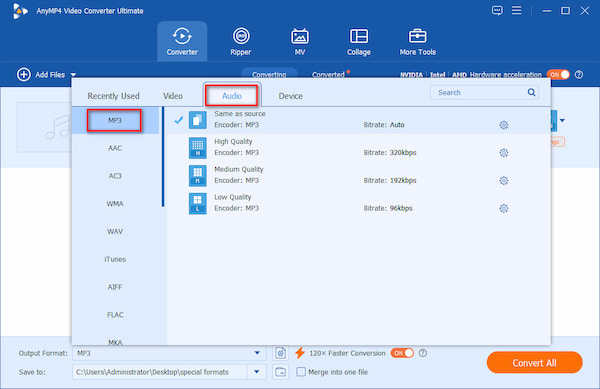600x389 pixels.
Task: Switch to Device tab
Action: 290,96
